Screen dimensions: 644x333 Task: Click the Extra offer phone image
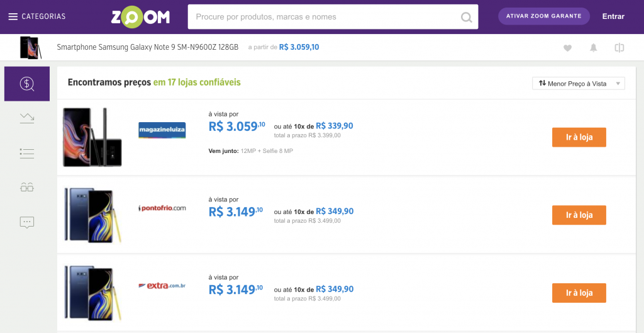pos(92,293)
